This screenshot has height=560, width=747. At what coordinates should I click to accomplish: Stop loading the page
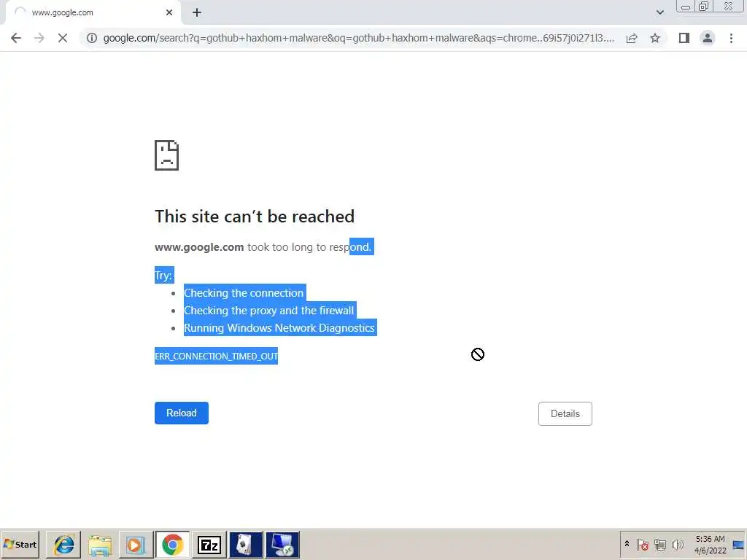[63, 38]
